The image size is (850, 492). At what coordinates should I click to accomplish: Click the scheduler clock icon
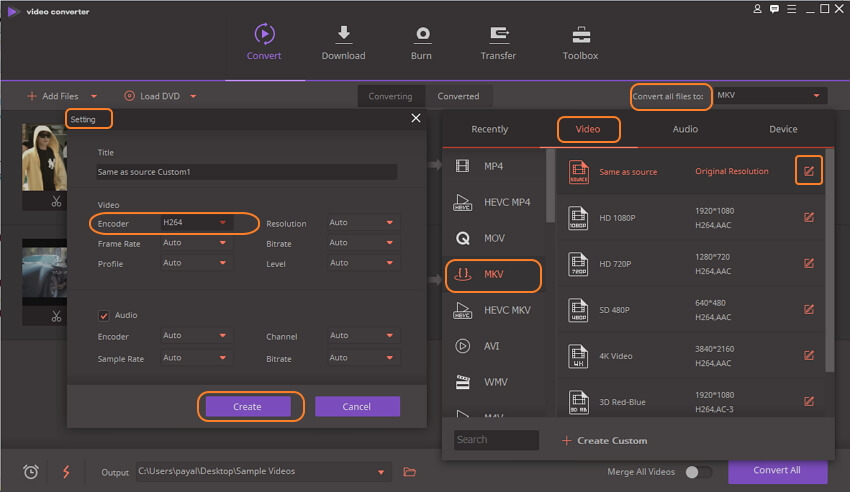[31, 471]
